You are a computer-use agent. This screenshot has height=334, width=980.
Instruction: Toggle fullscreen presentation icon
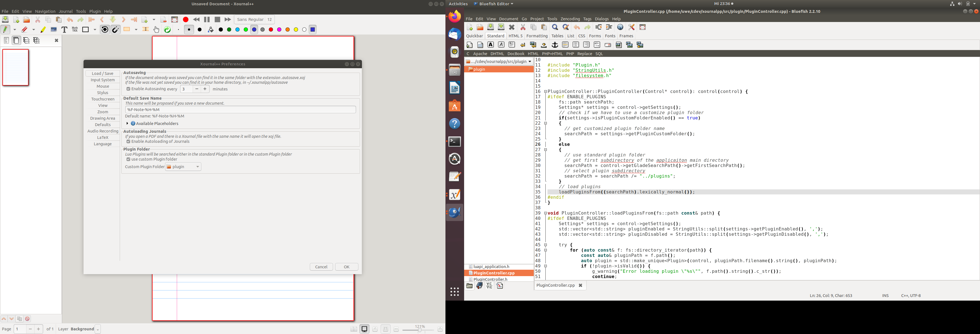click(x=175, y=20)
